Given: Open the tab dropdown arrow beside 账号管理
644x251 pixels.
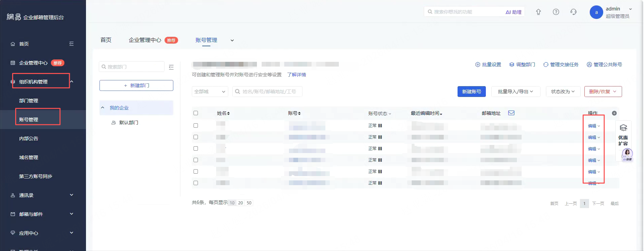Looking at the screenshot, I should coord(232,41).
